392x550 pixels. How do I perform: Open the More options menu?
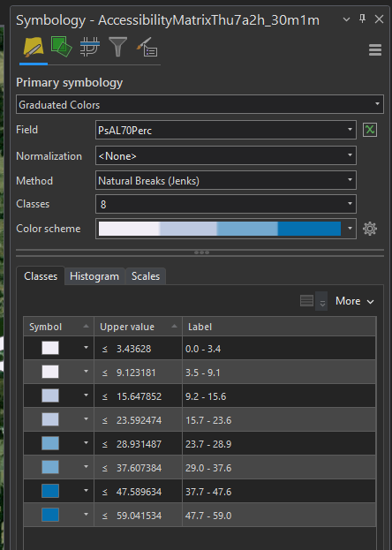point(354,301)
